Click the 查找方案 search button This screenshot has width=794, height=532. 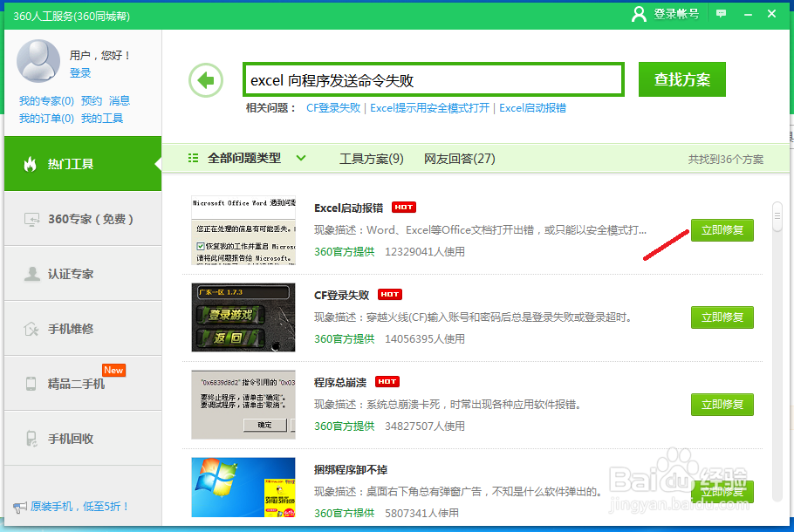pyautogui.click(x=682, y=79)
